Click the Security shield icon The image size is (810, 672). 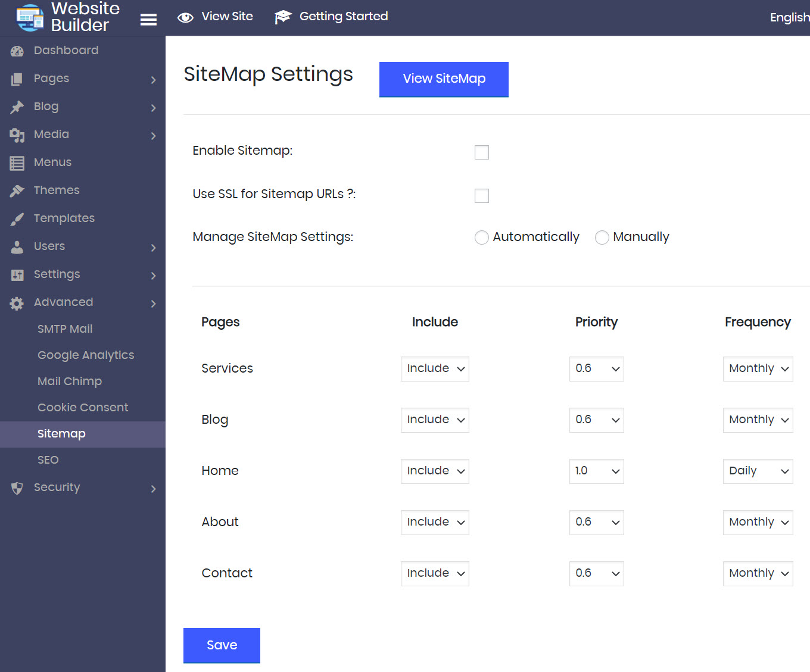click(17, 488)
